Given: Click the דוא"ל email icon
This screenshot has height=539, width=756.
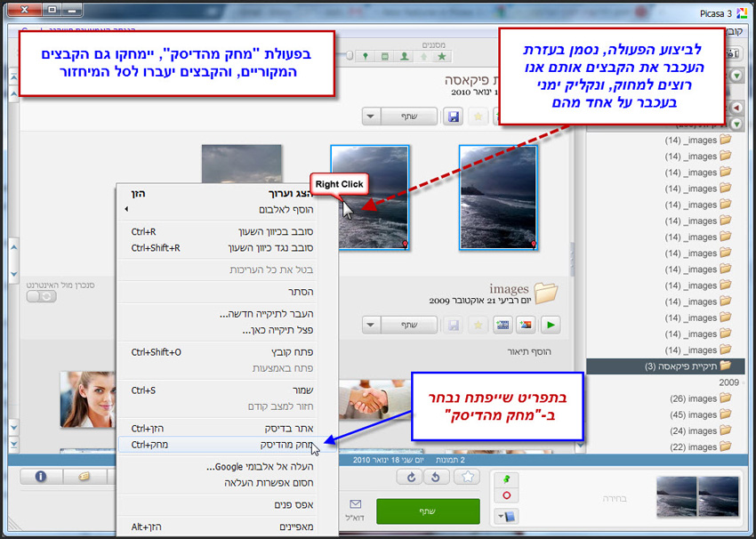Looking at the screenshot, I should [x=355, y=511].
